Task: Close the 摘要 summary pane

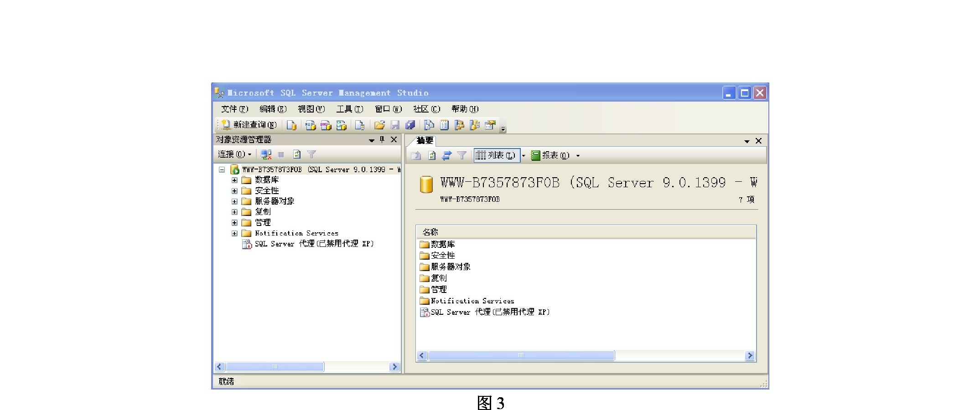Action: pos(758,141)
